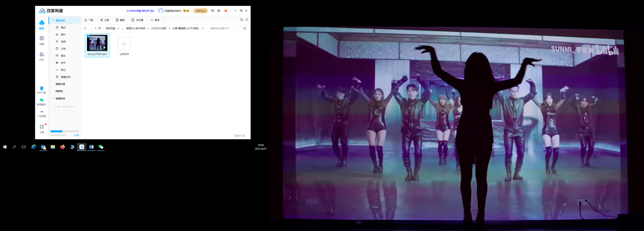Screen dimensions: 644x231
Task: Open the settings gear in the title bar
Action: [219, 11]
